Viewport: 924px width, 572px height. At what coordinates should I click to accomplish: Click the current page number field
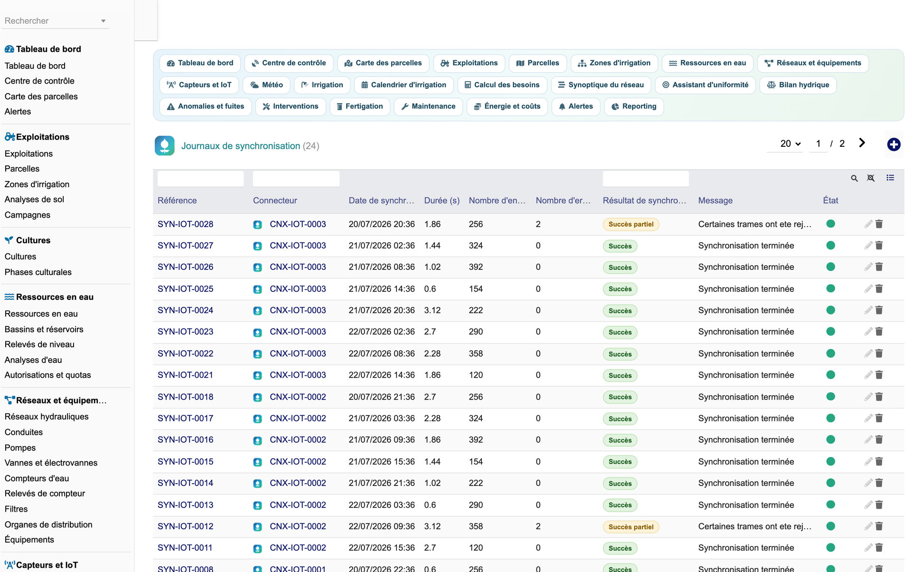819,143
